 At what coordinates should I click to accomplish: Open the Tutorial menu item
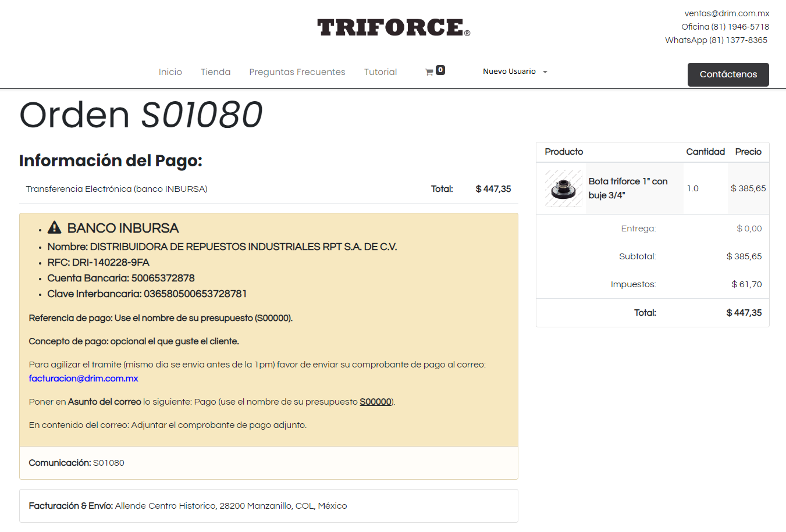[380, 72]
